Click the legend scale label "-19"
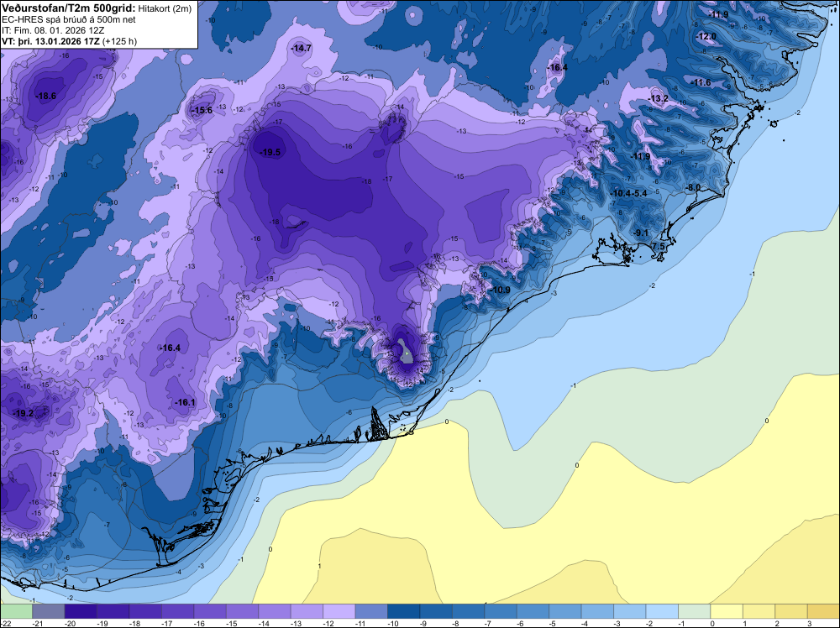Image resolution: width=840 pixels, height=628 pixels. click(x=102, y=623)
